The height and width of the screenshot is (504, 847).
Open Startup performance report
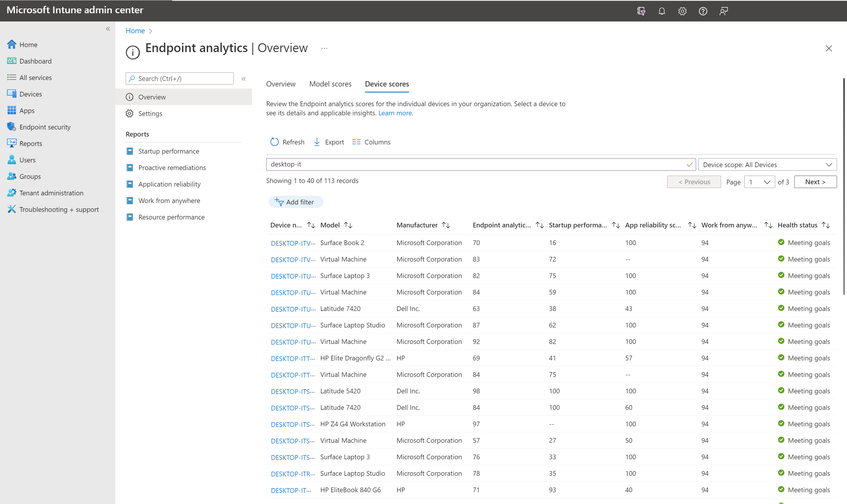pos(168,151)
